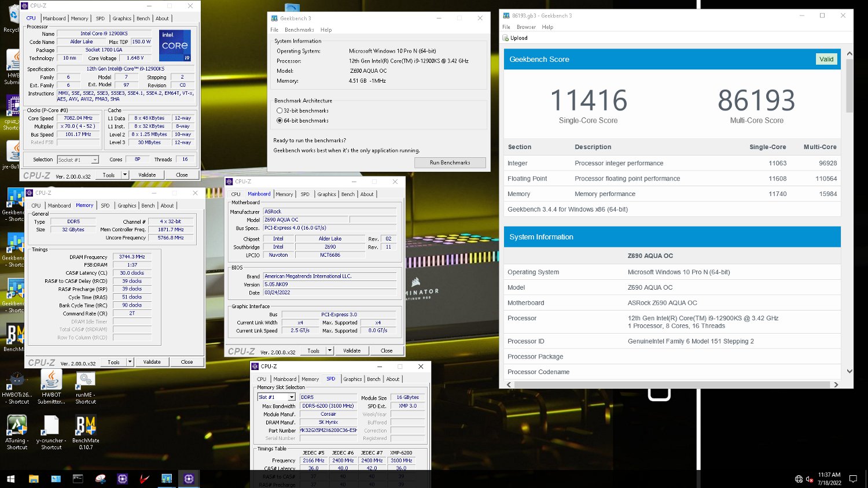This screenshot has height=488, width=868.
Task: Click the DRAM Frequency 3744.3 MHz field
Action: [132, 257]
